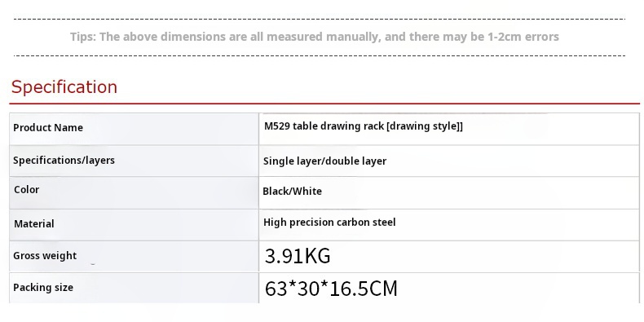Select the Packing size label
The height and width of the screenshot is (322, 644).
43,288
